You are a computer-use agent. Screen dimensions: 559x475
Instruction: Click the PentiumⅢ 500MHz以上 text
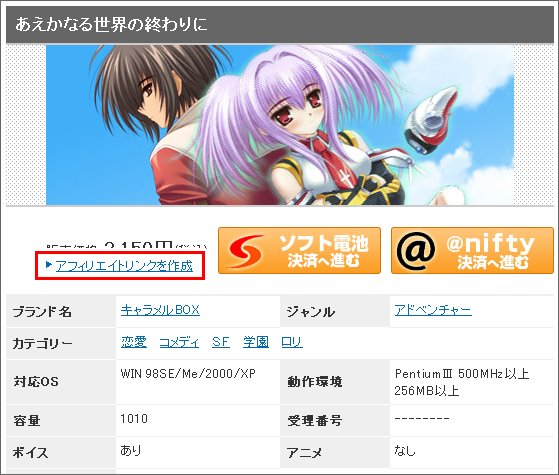(462, 374)
